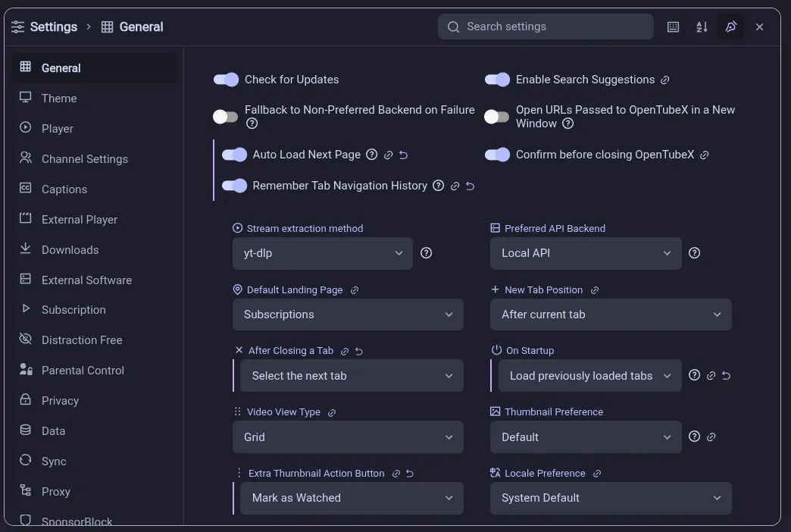Image resolution: width=791 pixels, height=532 pixels.
Task: Open Video View Type dropdown
Action: (348, 437)
